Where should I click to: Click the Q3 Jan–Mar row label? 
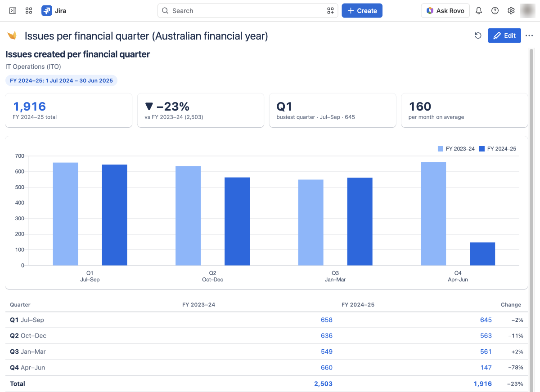[28, 352]
